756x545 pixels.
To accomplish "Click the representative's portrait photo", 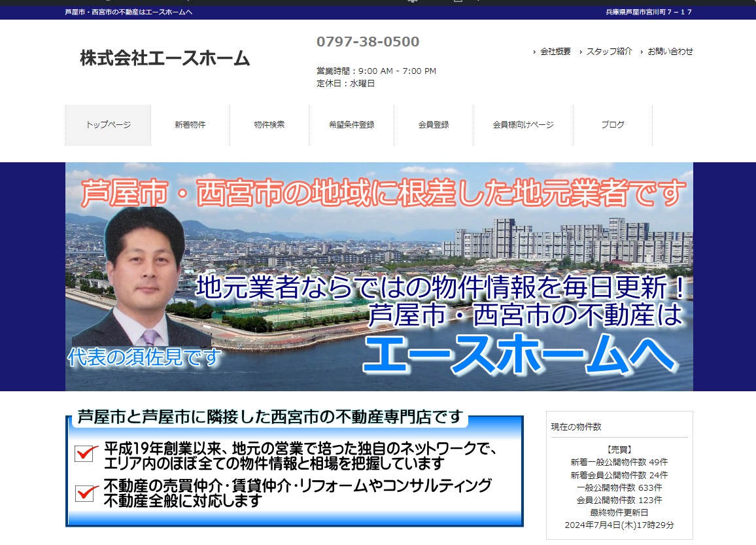I will tap(143, 277).
